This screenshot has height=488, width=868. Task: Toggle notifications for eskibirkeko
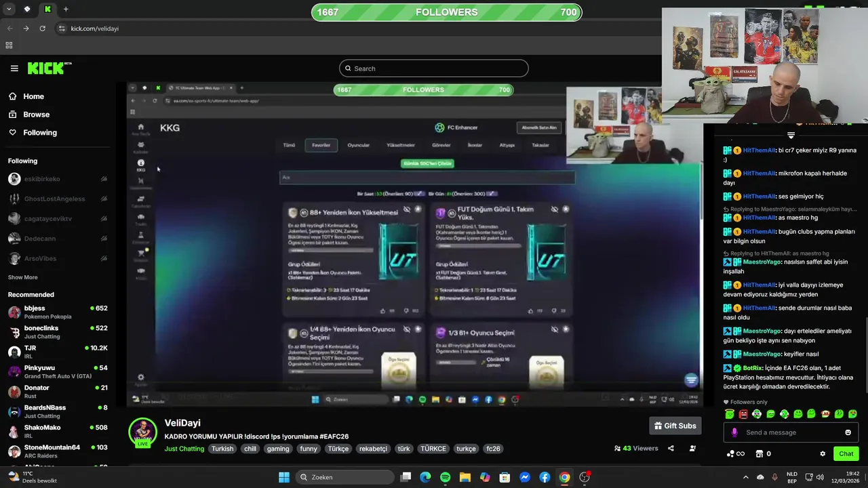tap(104, 179)
